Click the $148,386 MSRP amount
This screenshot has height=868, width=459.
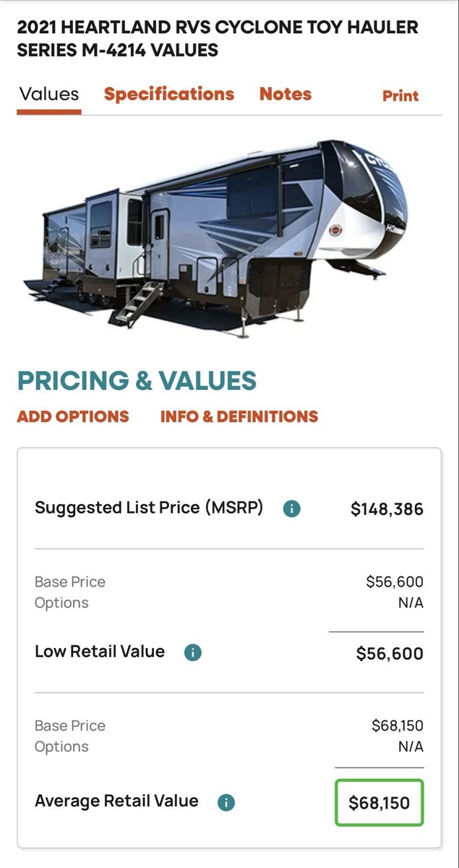(387, 509)
